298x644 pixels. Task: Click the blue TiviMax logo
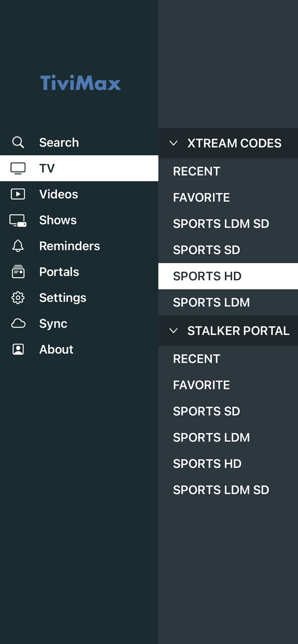80,84
